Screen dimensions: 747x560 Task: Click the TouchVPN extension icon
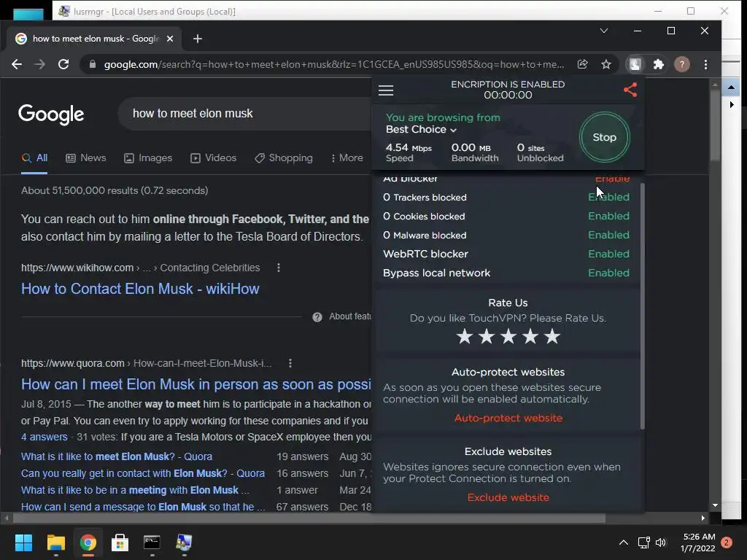tap(635, 64)
